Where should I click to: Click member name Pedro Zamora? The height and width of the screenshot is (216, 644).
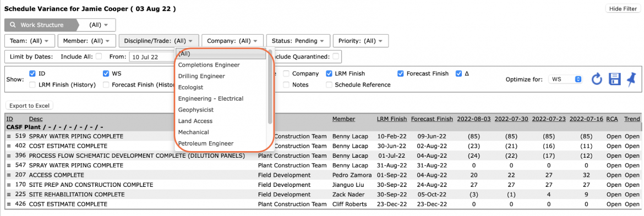tap(352, 175)
